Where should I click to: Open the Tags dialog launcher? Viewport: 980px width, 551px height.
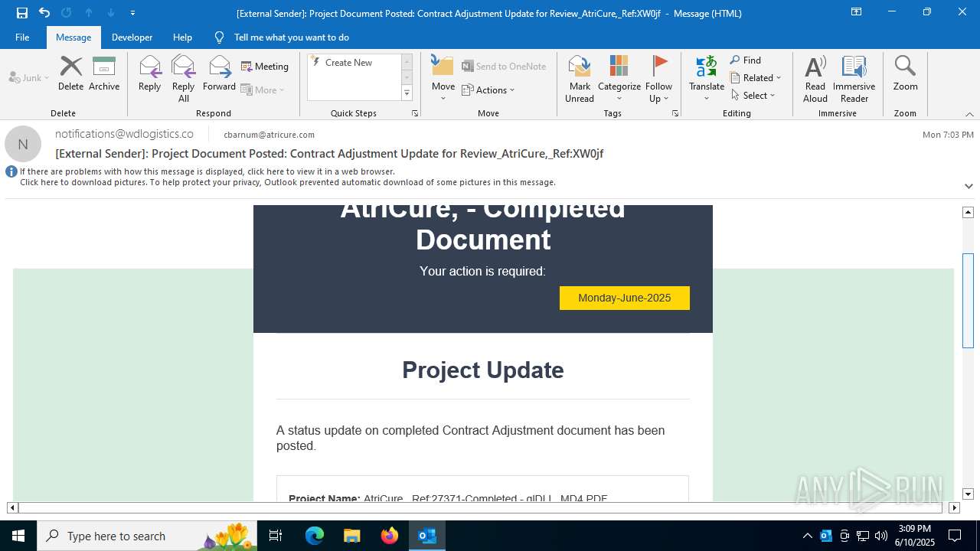[x=675, y=113]
